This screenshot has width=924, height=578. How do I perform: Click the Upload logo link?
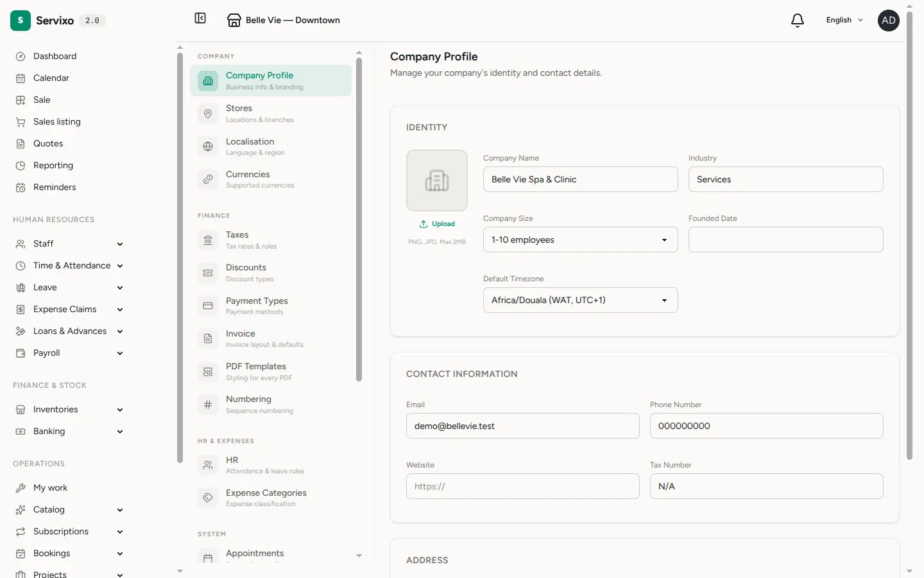(437, 224)
